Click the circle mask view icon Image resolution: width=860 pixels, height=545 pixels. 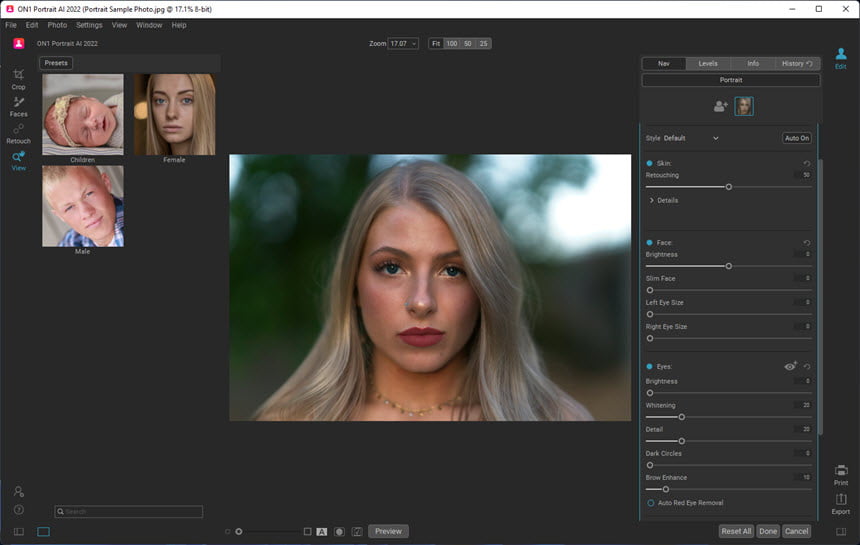[x=340, y=531]
